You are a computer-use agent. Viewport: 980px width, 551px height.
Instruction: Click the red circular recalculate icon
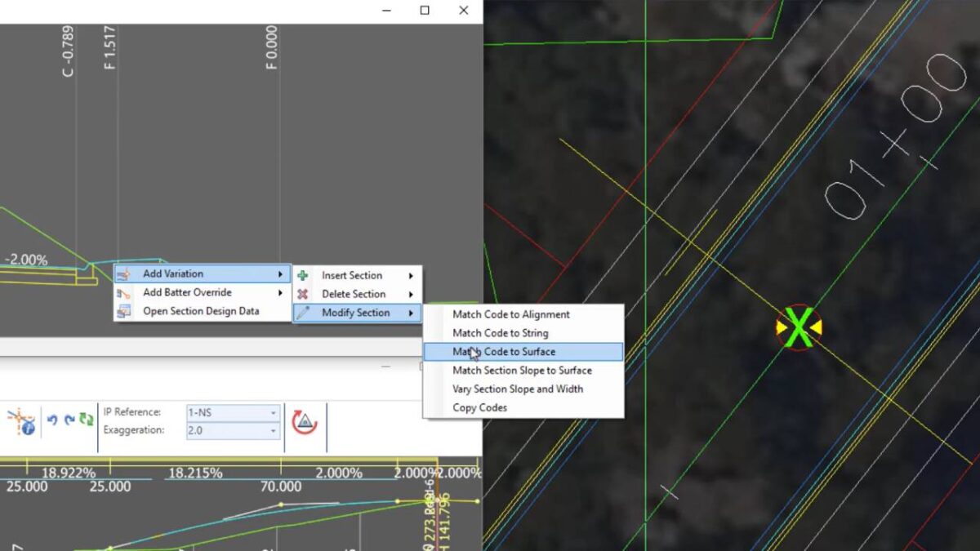(305, 420)
